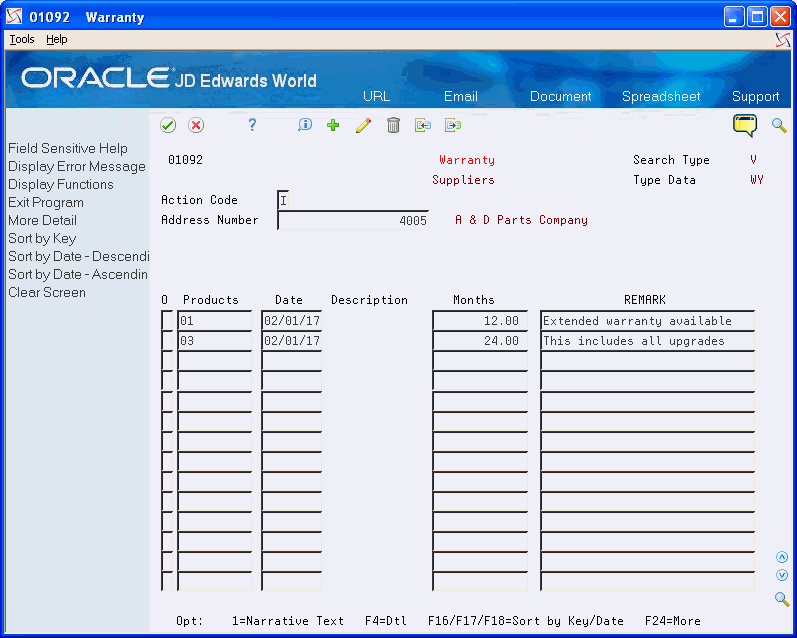This screenshot has width=797, height=638.
Task: Click the Document link in the banner
Action: (560, 96)
